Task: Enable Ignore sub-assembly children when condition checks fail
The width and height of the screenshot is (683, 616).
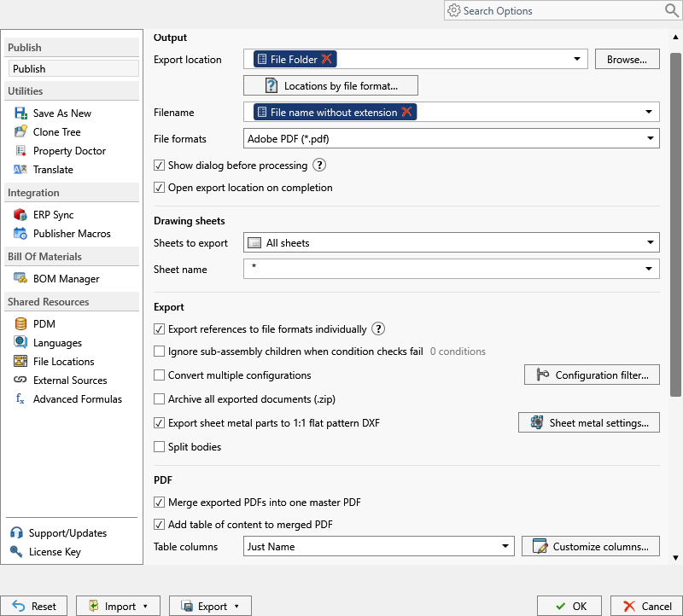Action: pyautogui.click(x=159, y=352)
